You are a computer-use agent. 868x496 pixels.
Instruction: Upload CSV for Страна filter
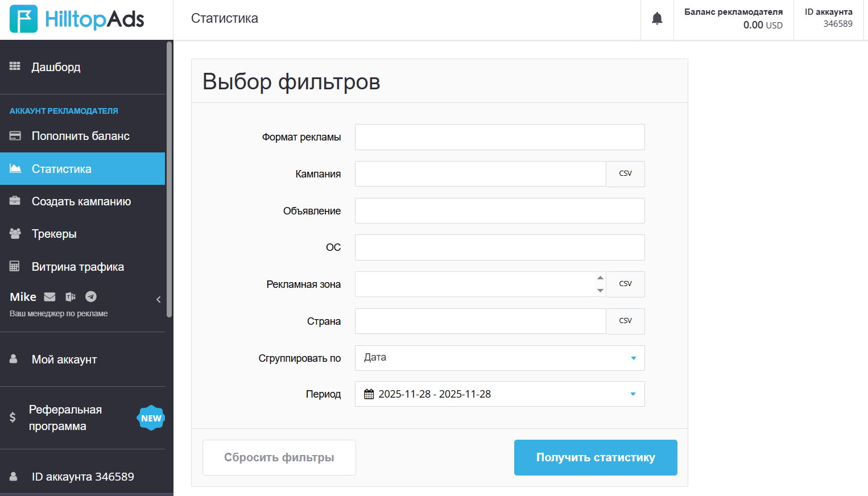point(625,321)
